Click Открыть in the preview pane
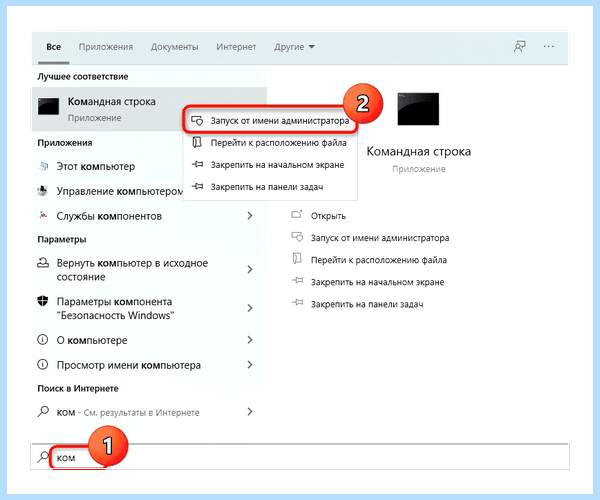The image size is (600, 500). tap(328, 216)
